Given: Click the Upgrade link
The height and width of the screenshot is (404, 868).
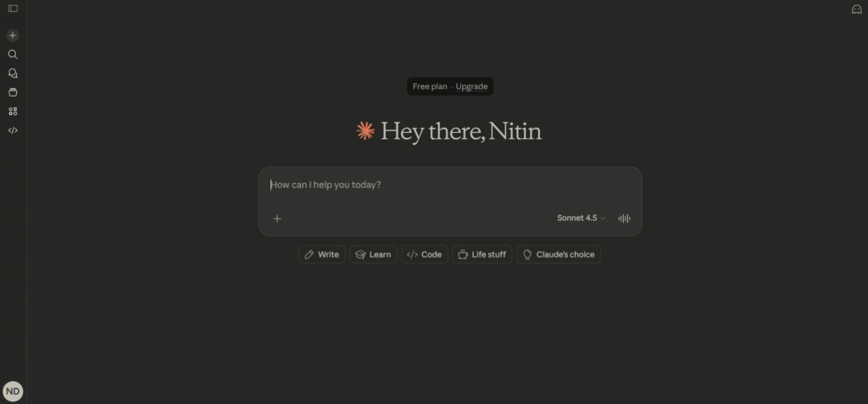Looking at the screenshot, I should pyautogui.click(x=471, y=86).
